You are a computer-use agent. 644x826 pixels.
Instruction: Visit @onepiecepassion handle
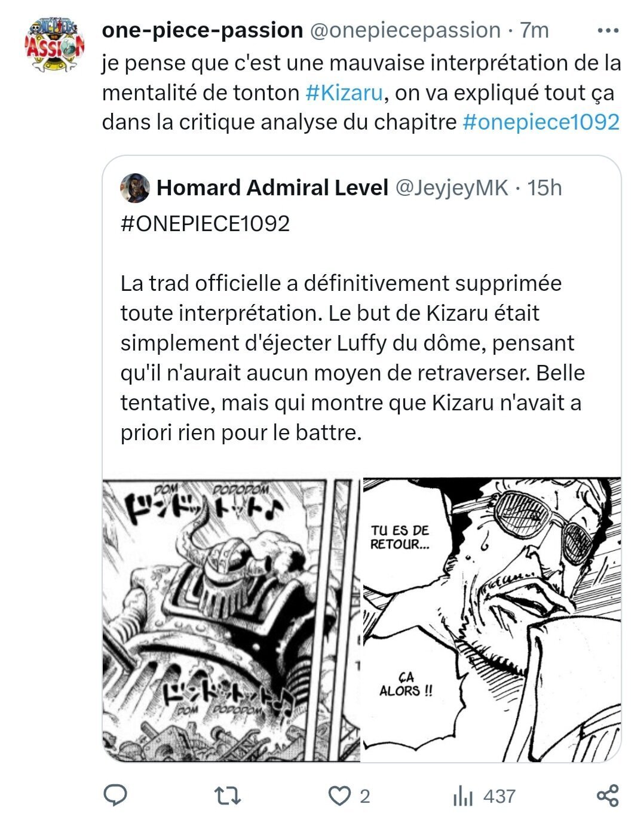tap(405, 30)
